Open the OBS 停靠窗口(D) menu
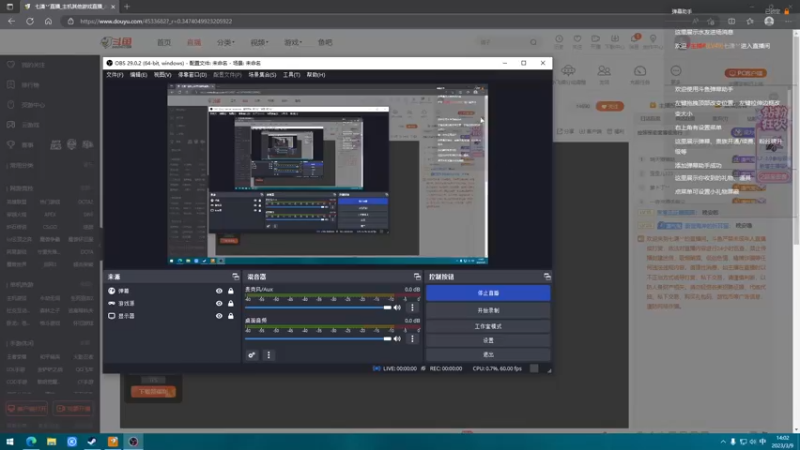Viewport: 800px width, 450px height. pos(192,75)
